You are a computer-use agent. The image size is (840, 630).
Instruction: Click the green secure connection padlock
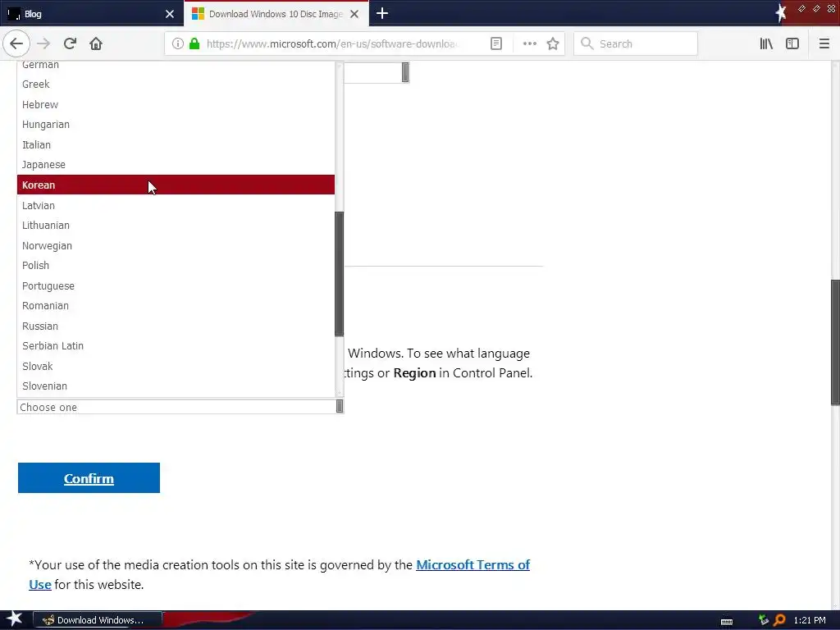pos(194,43)
